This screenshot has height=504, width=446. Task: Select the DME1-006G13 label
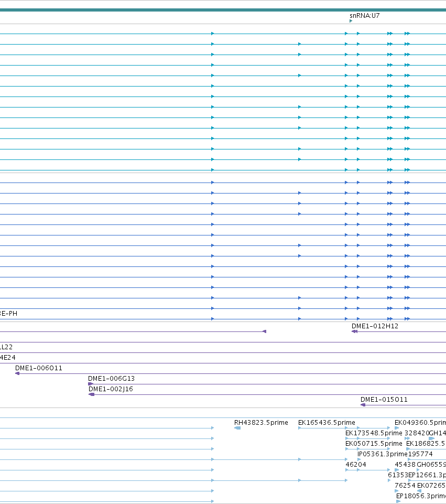[111, 379]
